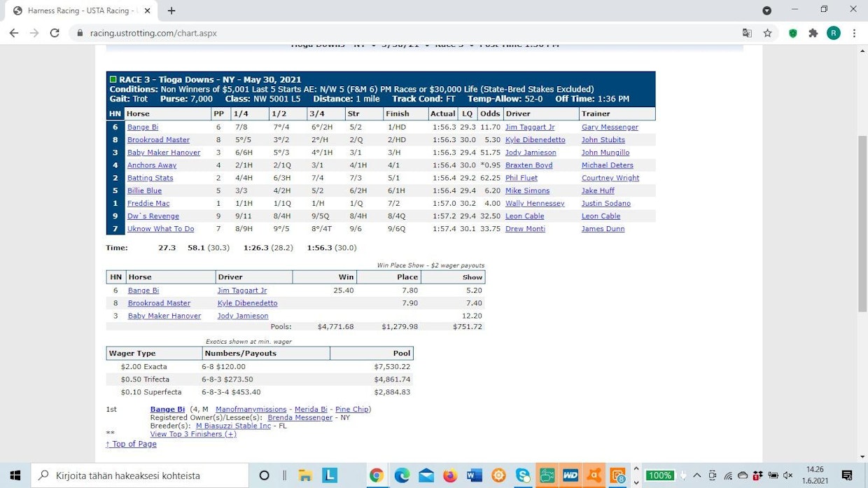Open the Chrome profile avatar R
The height and width of the screenshot is (488, 868).
(833, 33)
